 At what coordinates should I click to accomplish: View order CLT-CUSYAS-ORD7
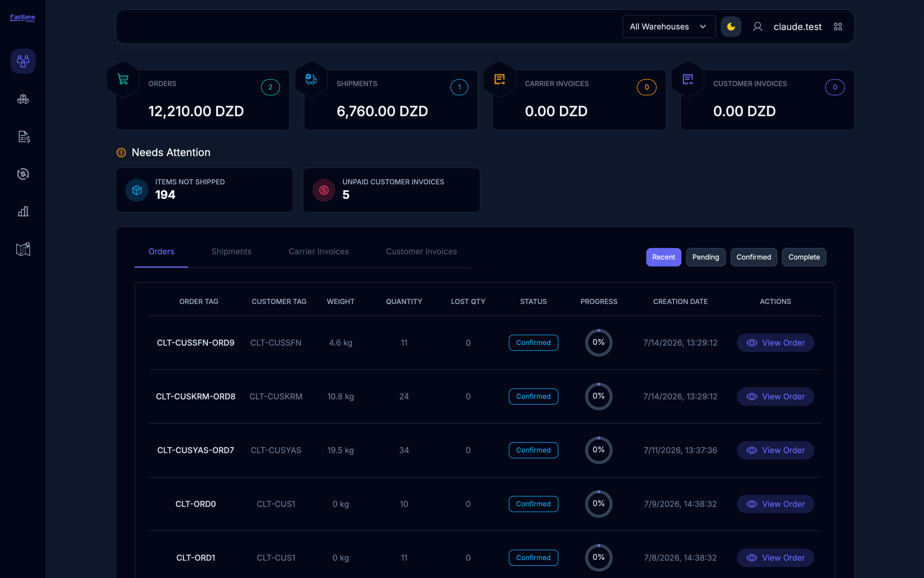click(x=775, y=450)
